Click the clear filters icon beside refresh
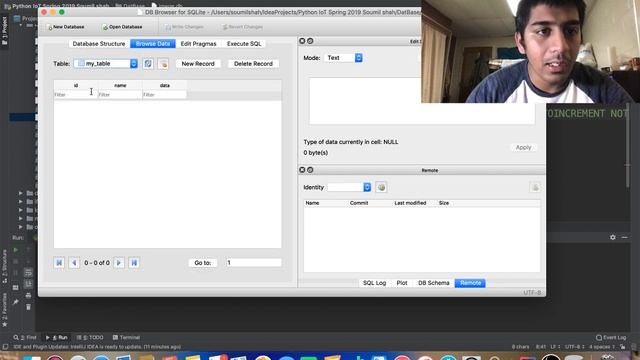 [163, 64]
